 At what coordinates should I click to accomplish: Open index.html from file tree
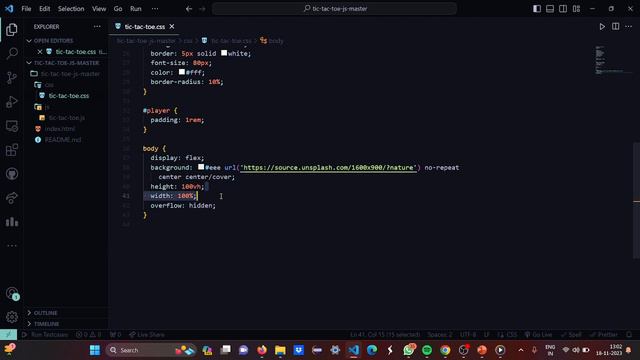60,129
